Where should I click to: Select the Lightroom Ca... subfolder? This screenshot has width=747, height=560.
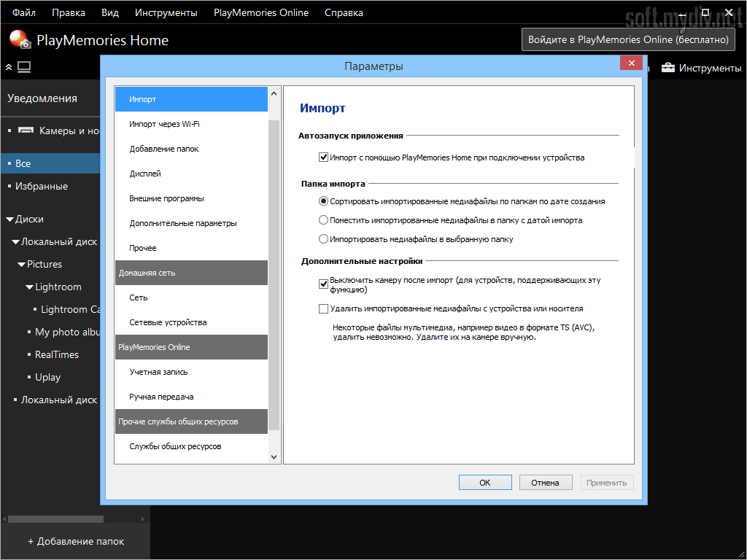pyautogui.click(x=71, y=309)
